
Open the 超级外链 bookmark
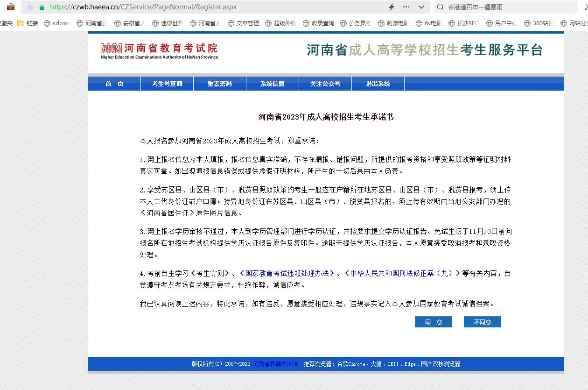280,23
